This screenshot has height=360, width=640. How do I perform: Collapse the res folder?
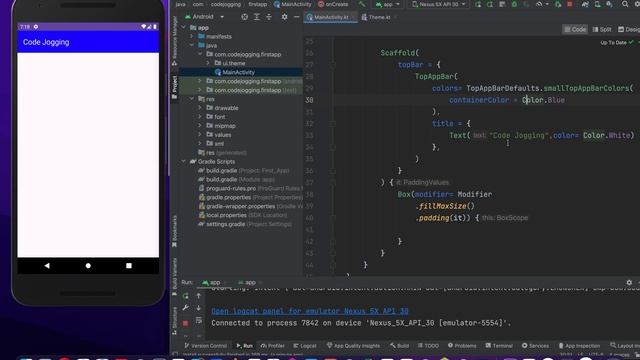192,99
